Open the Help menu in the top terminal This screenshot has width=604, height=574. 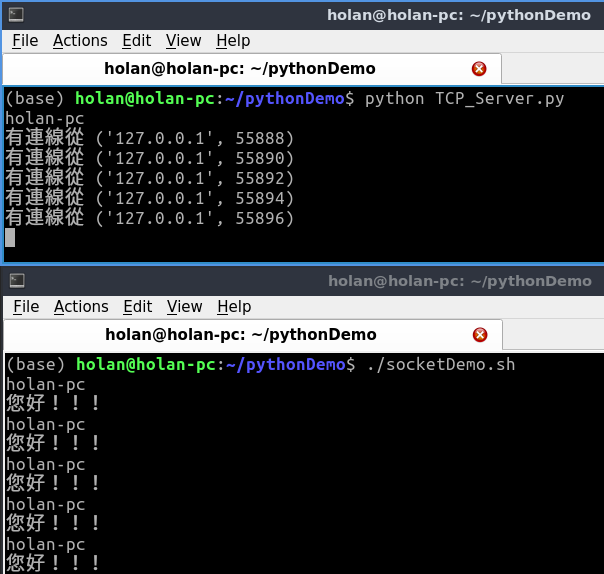coord(233,40)
